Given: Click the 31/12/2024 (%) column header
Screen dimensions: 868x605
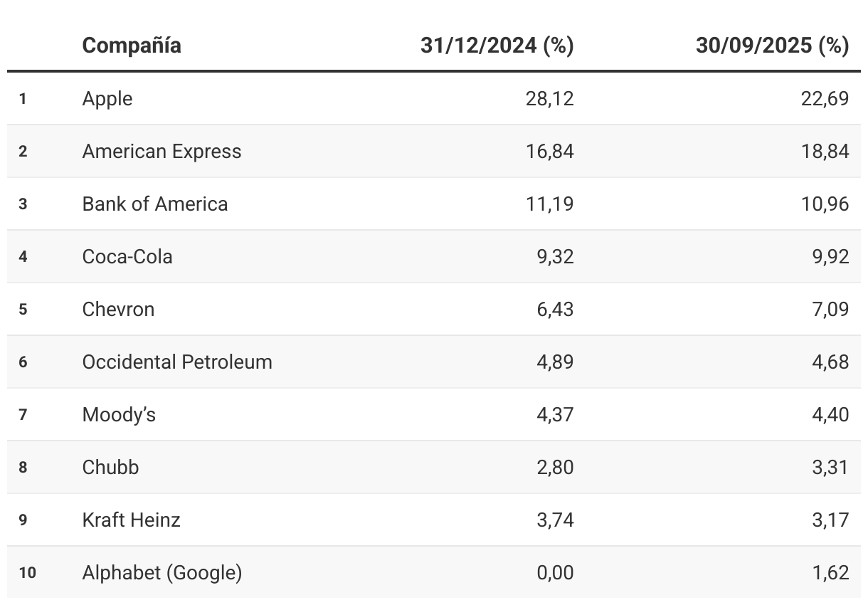Looking at the screenshot, I should [497, 46].
